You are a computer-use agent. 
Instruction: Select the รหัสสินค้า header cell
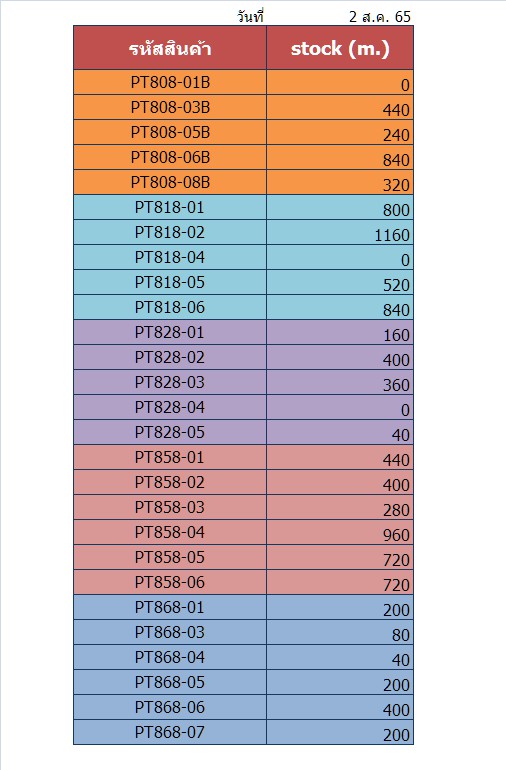point(170,48)
